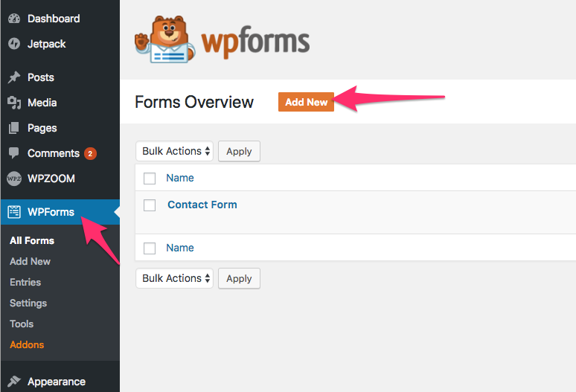Click the Jetpack lightning icon
The height and width of the screenshot is (392, 576).
[x=14, y=44]
